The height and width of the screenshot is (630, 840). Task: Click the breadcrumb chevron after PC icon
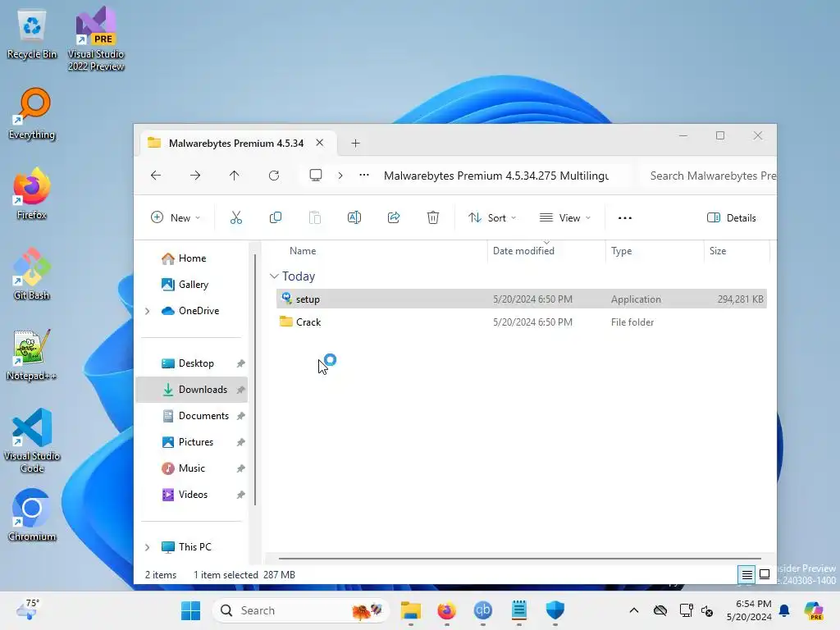point(340,176)
